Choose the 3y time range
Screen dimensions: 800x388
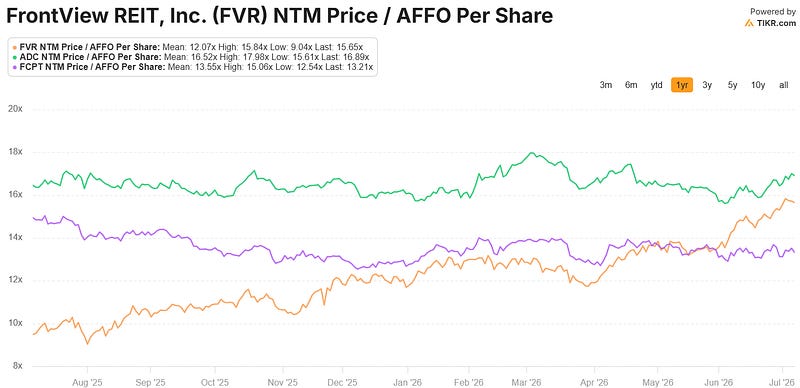(707, 85)
